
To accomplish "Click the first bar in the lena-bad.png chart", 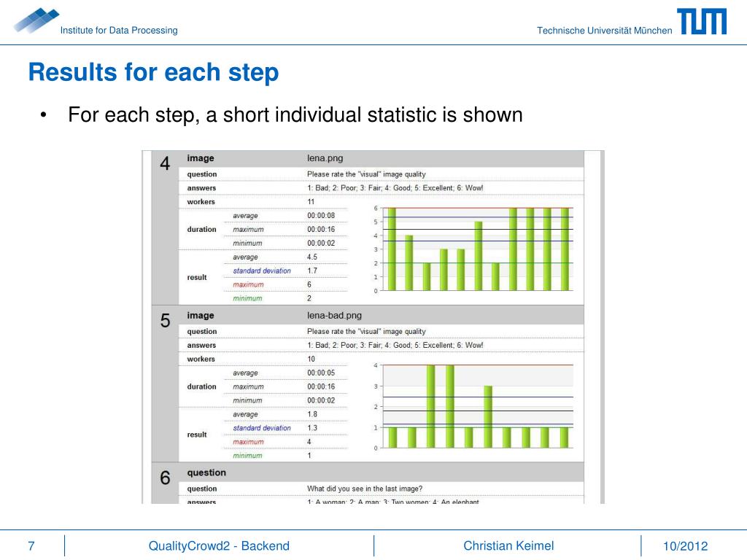I will [392, 437].
